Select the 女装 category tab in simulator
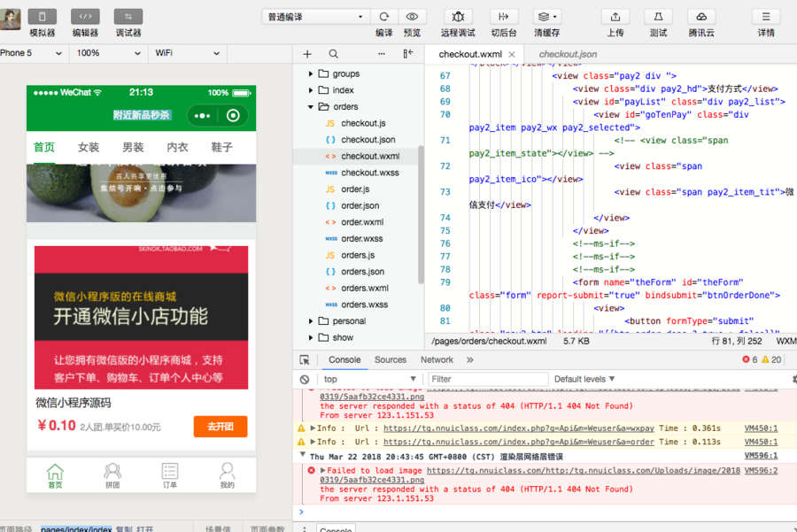 click(x=89, y=147)
